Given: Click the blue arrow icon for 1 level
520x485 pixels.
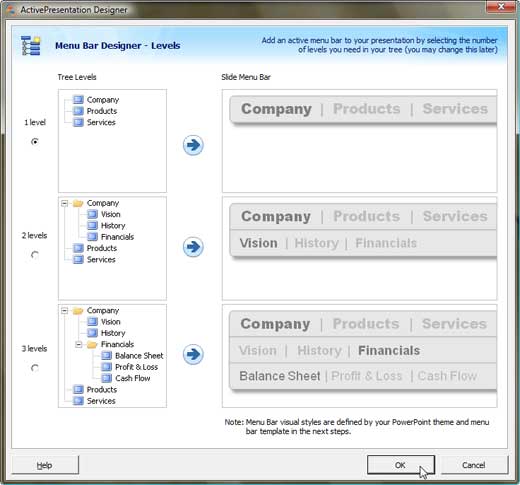Looking at the screenshot, I should click(193, 145).
